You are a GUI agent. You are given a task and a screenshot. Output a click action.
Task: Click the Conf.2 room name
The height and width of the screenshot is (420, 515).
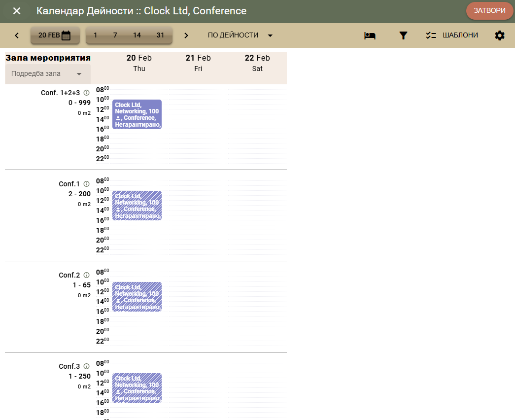click(69, 275)
